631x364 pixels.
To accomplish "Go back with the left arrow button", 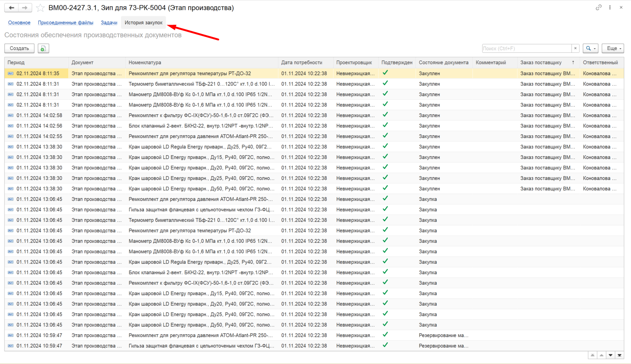I will point(12,7).
